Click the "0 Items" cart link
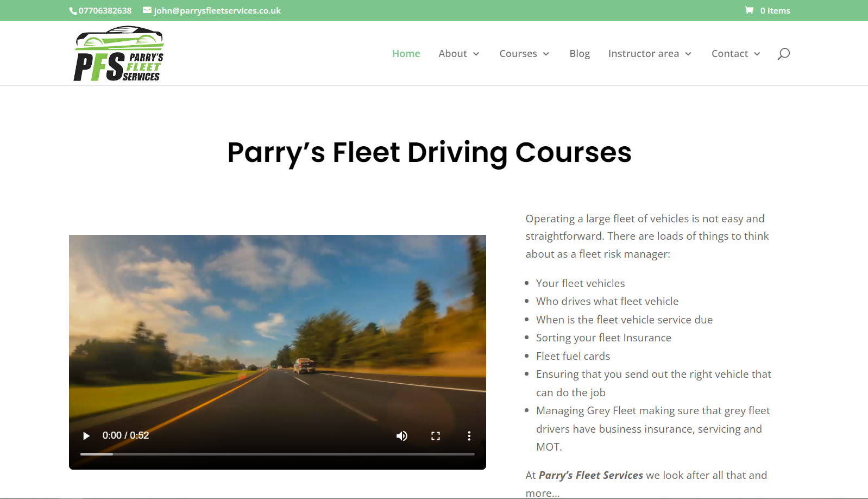 point(775,11)
